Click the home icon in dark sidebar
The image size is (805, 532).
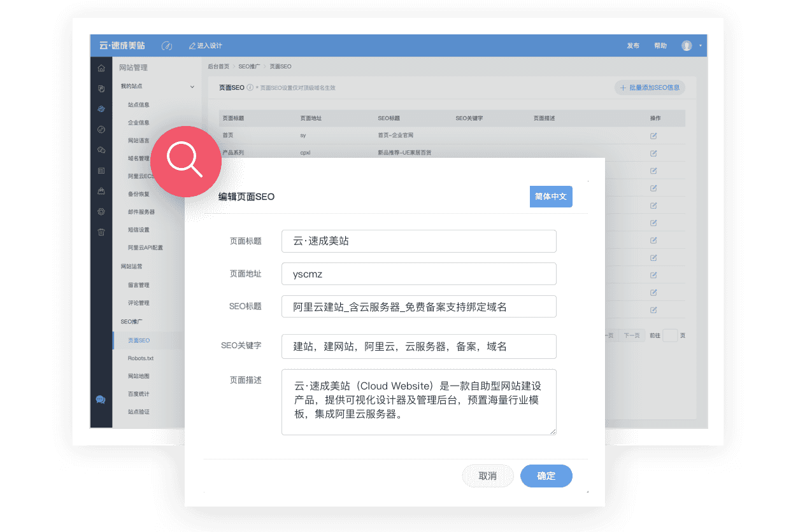tap(101, 68)
